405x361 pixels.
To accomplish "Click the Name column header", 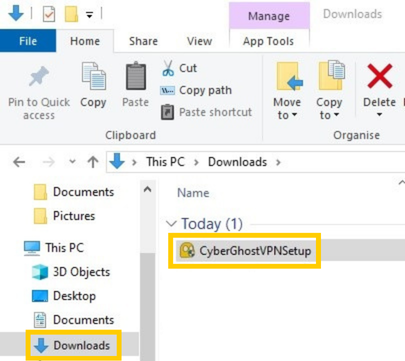I will click(193, 193).
